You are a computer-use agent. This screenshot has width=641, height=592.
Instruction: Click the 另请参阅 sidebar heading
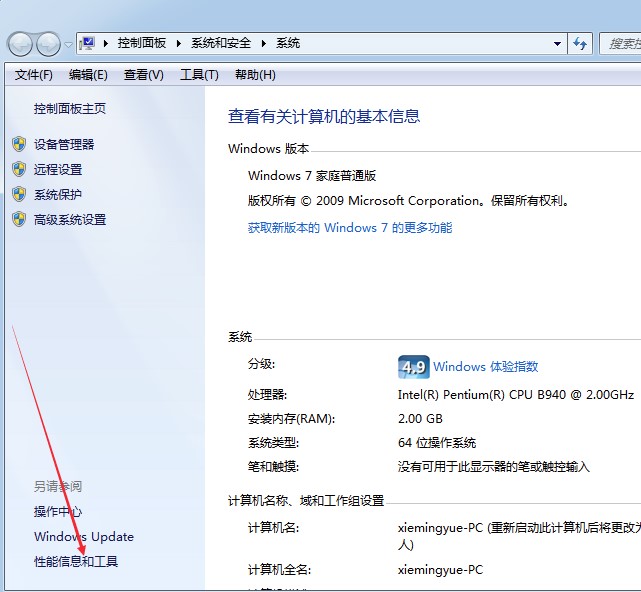pos(58,487)
